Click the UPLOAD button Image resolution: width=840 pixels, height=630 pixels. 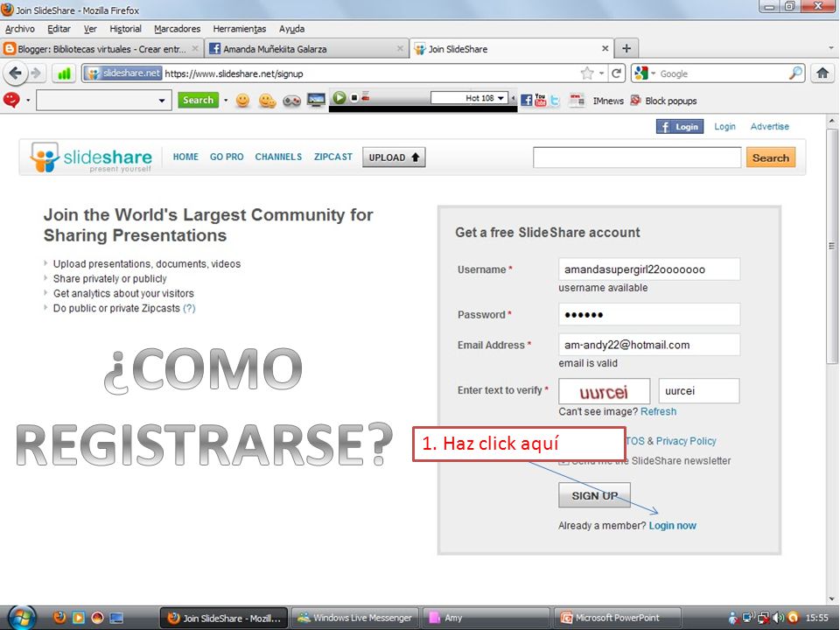[394, 157]
